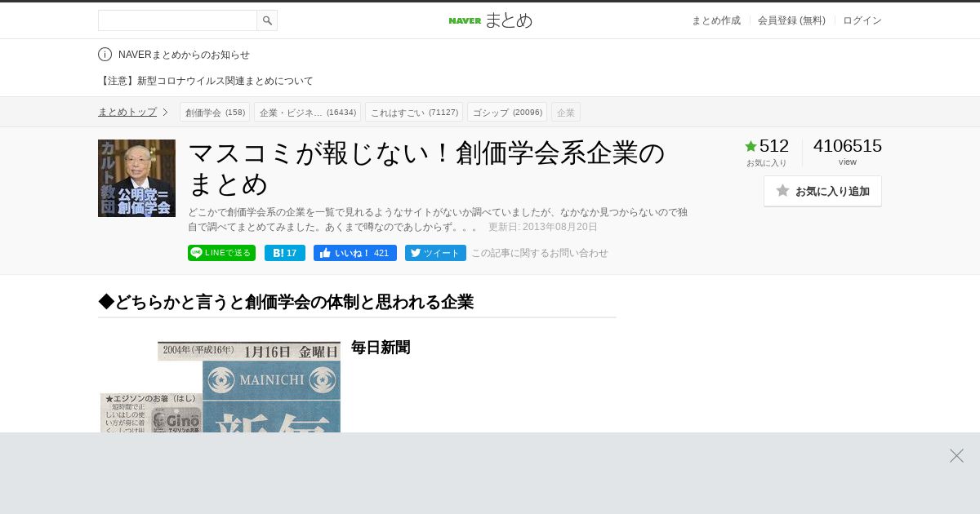
Task: Close the bottom banner with the X
Action: point(956,455)
